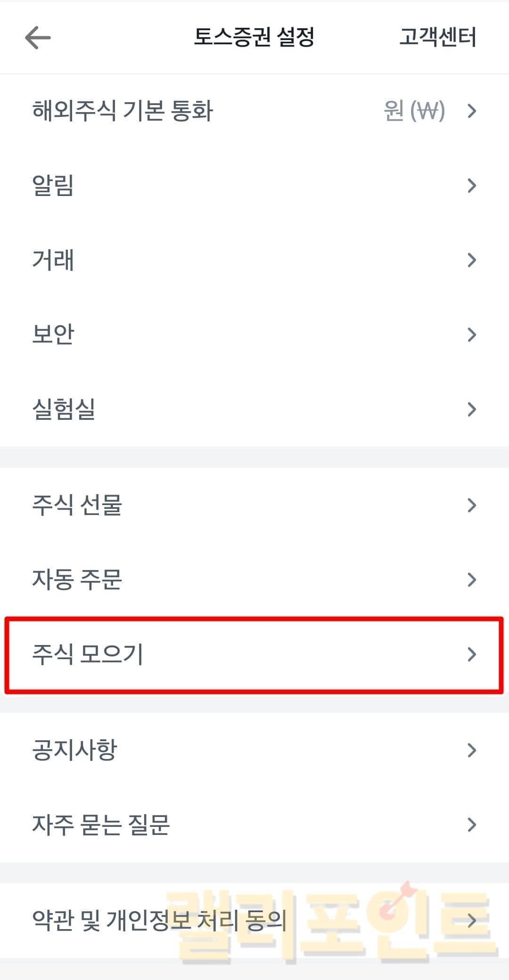Screen dimensions: 509x980
Task: Open 자동 주문 settings
Action: (x=77, y=580)
